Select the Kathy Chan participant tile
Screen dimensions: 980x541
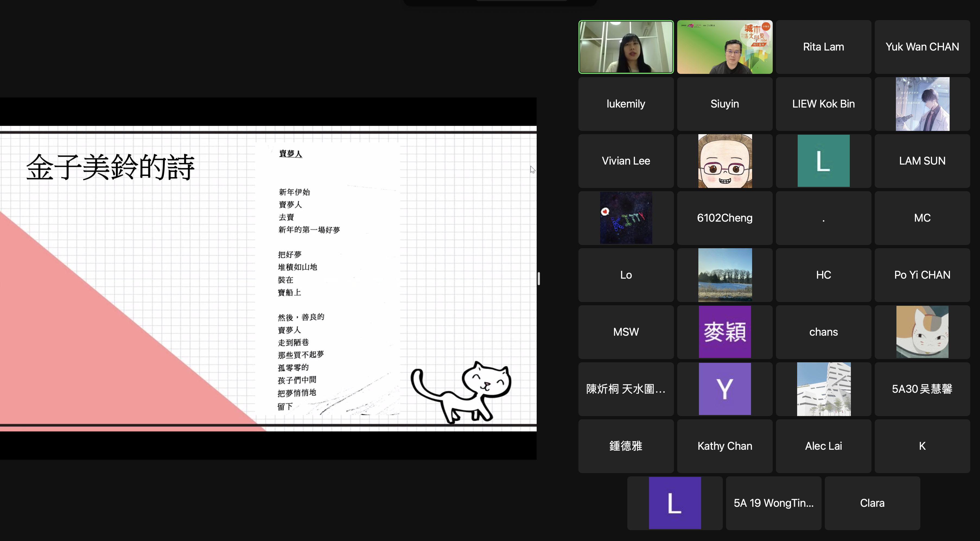click(x=724, y=446)
